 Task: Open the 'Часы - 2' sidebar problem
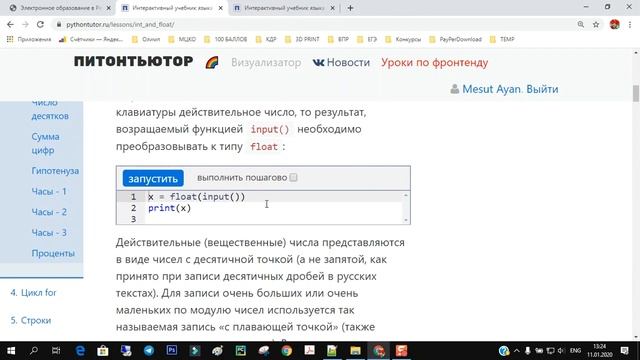click(49, 212)
